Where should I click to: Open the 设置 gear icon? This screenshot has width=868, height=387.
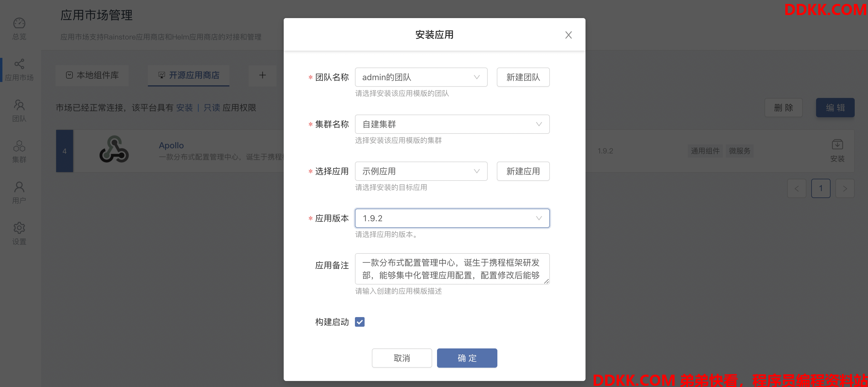click(19, 228)
